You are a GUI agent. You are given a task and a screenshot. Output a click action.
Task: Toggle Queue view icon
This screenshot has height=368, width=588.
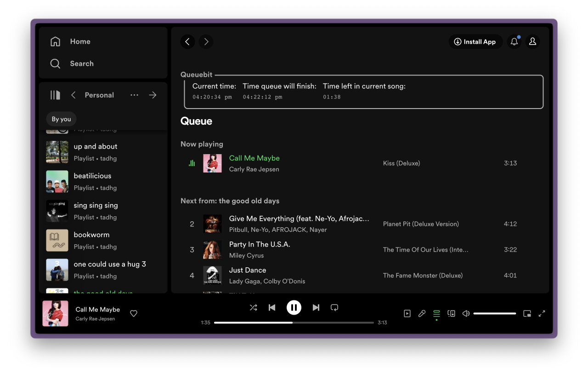(x=436, y=314)
